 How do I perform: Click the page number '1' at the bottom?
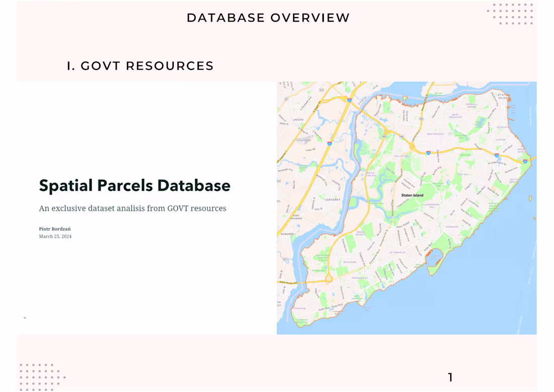click(x=450, y=377)
